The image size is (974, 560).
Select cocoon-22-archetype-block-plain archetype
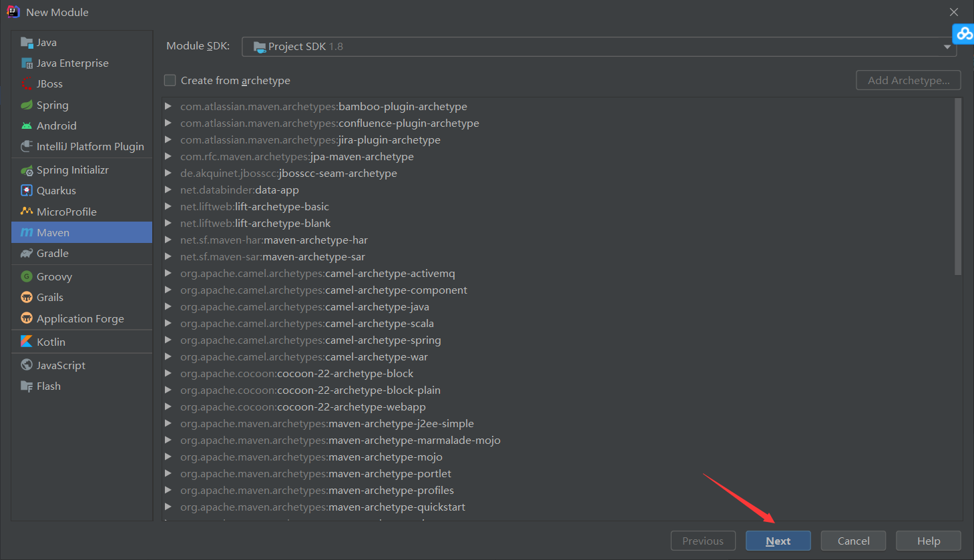[x=310, y=390]
